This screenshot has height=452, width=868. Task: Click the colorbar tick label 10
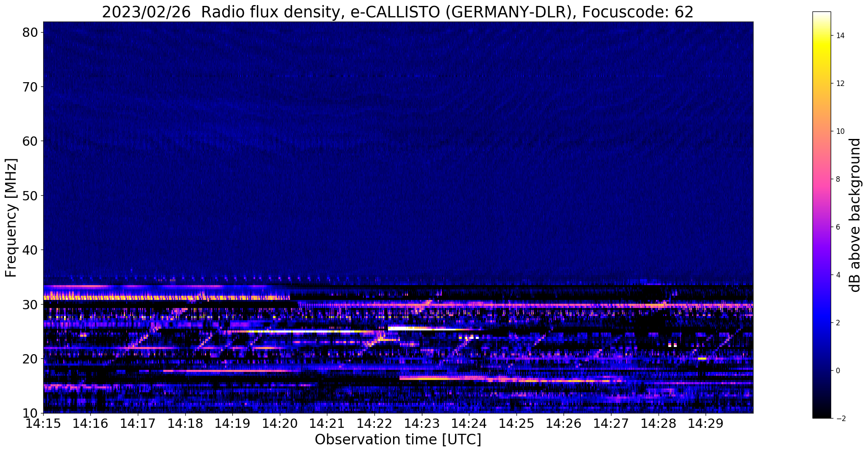coord(840,131)
